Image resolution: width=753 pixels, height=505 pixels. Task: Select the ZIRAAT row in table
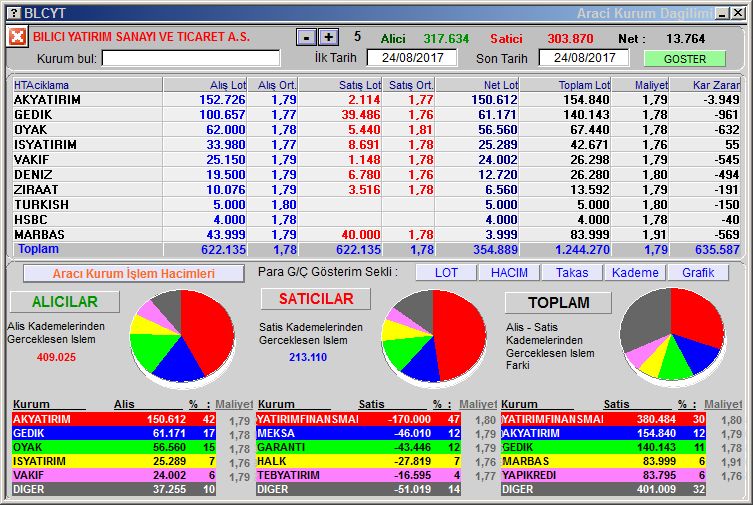click(376, 190)
